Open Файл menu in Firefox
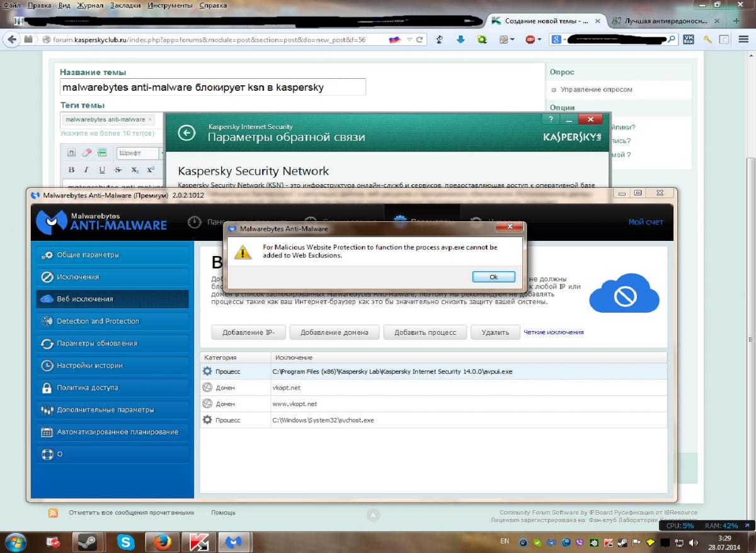Viewport: 756px width, 553px height. click(12, 4)
